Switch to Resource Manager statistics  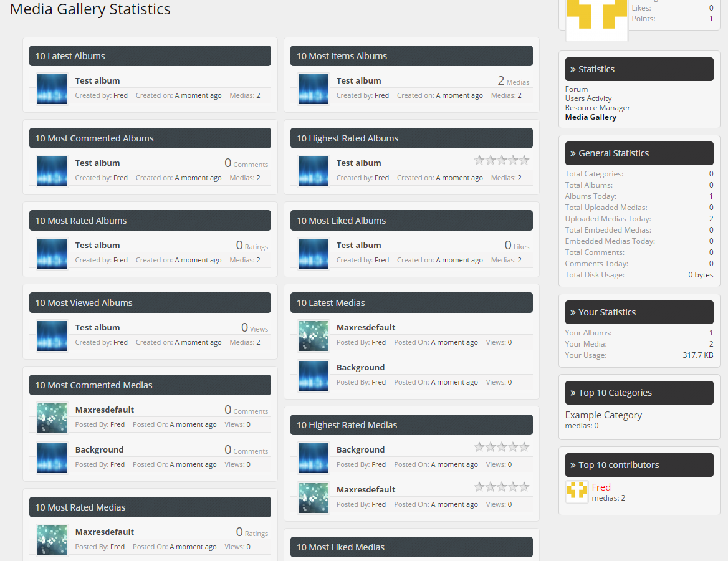[x=598, y=108]
